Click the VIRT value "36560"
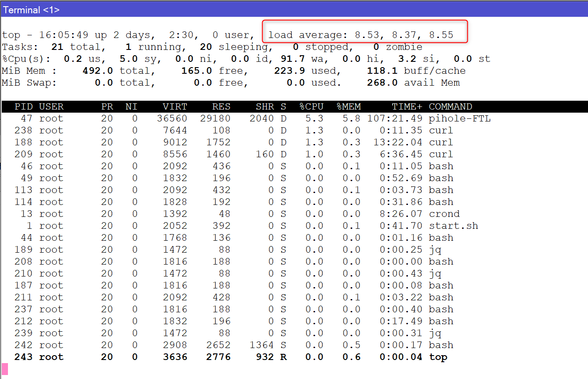This screenshot has height=379, width=588. tap(172, 118)
